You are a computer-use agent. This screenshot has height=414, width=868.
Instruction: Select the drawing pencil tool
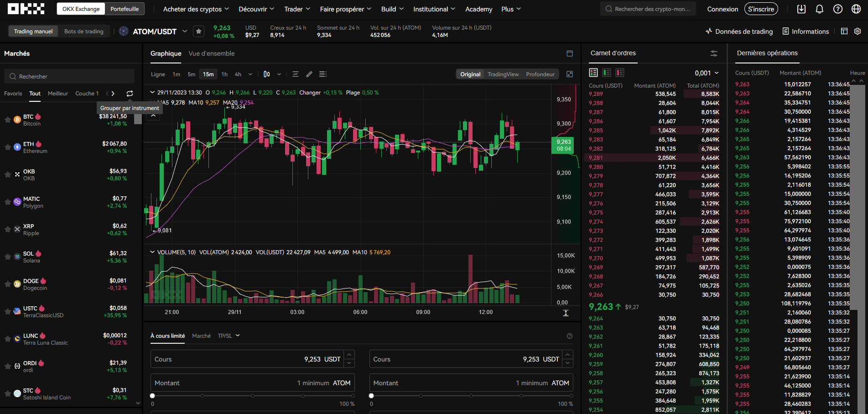coord(309,74)
